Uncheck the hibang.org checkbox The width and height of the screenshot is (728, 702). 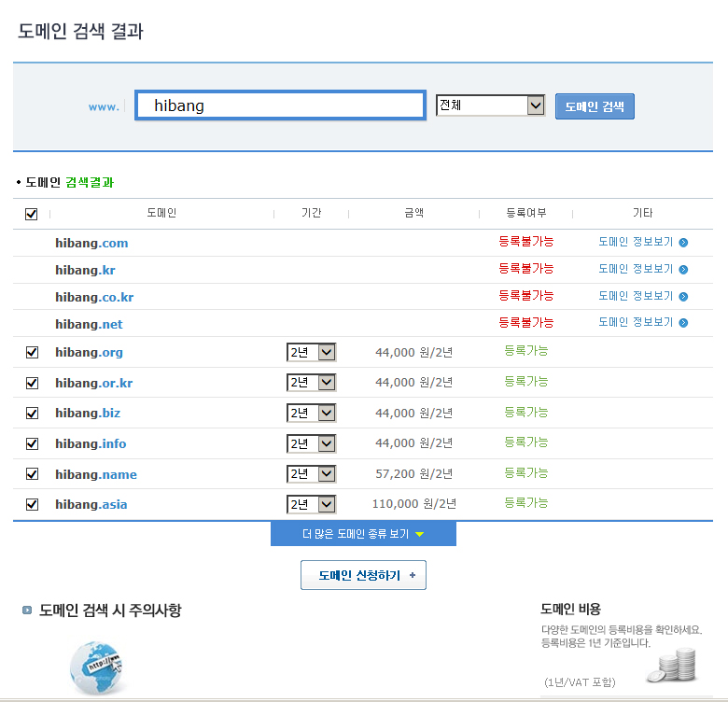click(x=32, y=352)
